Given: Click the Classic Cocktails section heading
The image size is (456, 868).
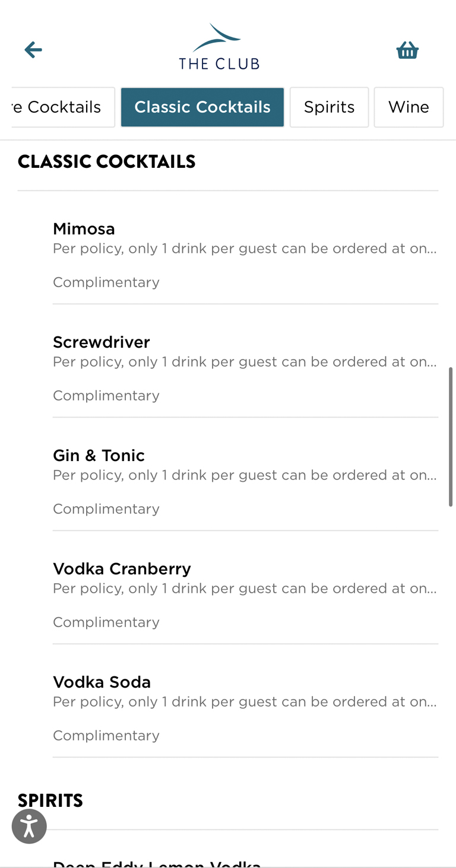Looking at the screenshot, I should [x=107, y=161].
